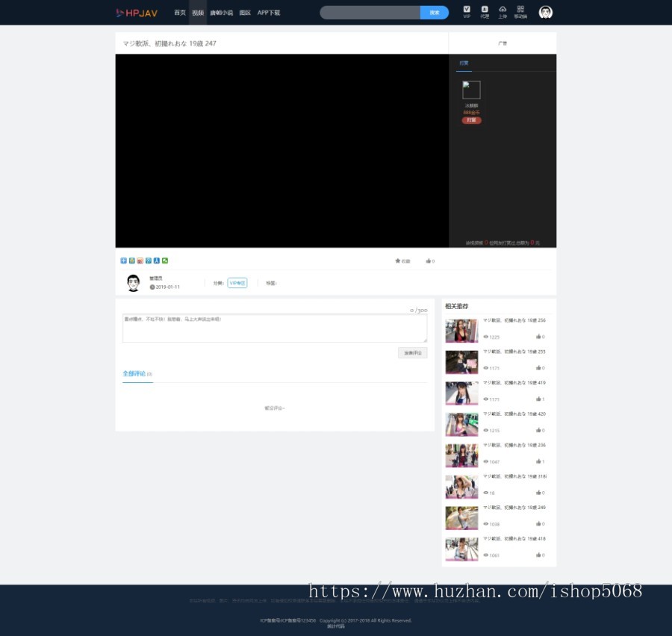Image resolution: width=672 pixels, height=636 pixels.
Task: Open recommended video thumbnail for title 419
Action: (461, 393)
